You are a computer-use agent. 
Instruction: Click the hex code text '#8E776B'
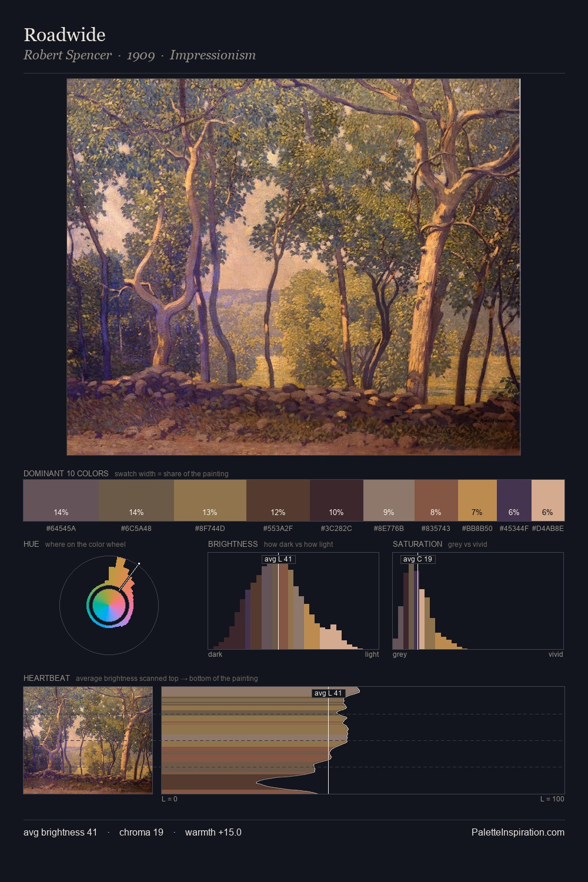389,528
